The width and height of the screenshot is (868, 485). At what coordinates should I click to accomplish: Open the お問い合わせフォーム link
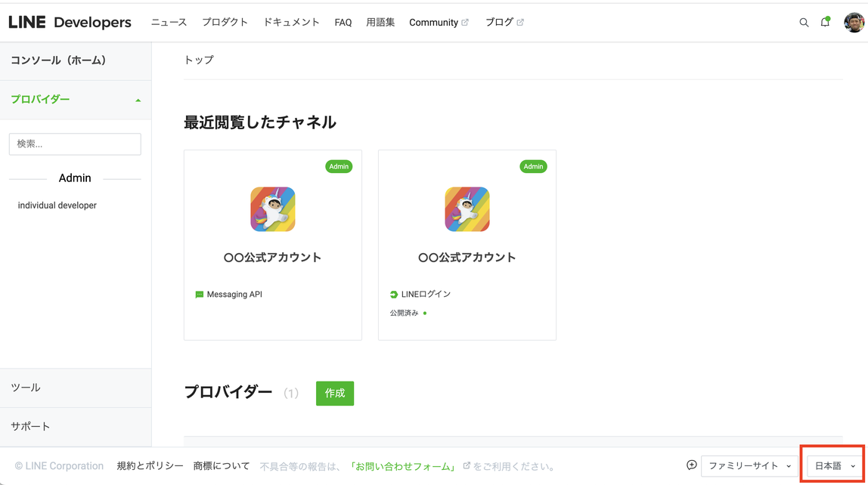click(404, 466)
